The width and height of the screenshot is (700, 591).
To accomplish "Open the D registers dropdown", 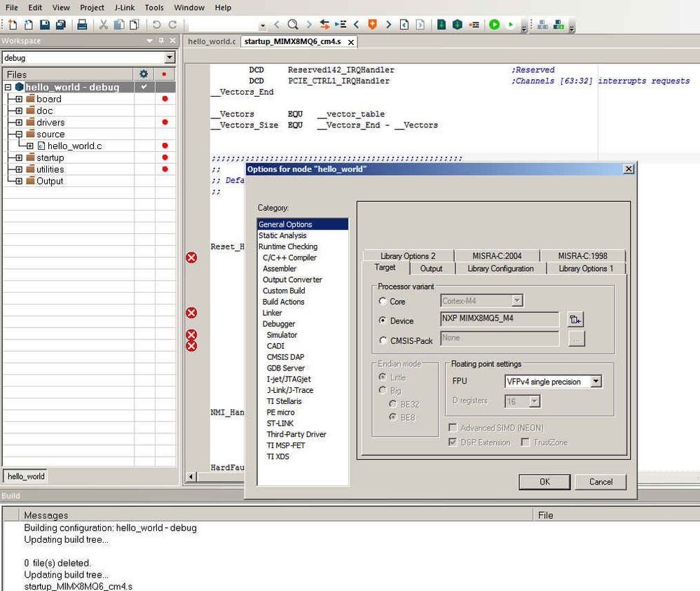I will [535, 401].
